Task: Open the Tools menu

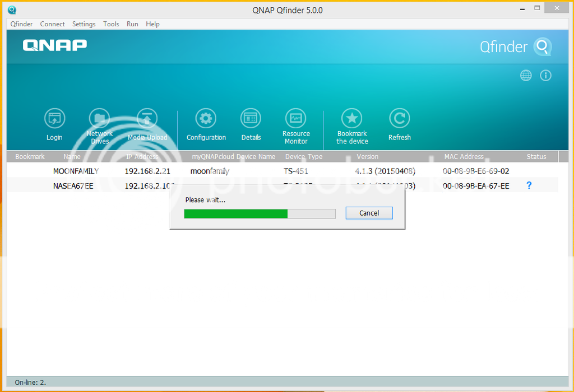Action: click(111, 24)
